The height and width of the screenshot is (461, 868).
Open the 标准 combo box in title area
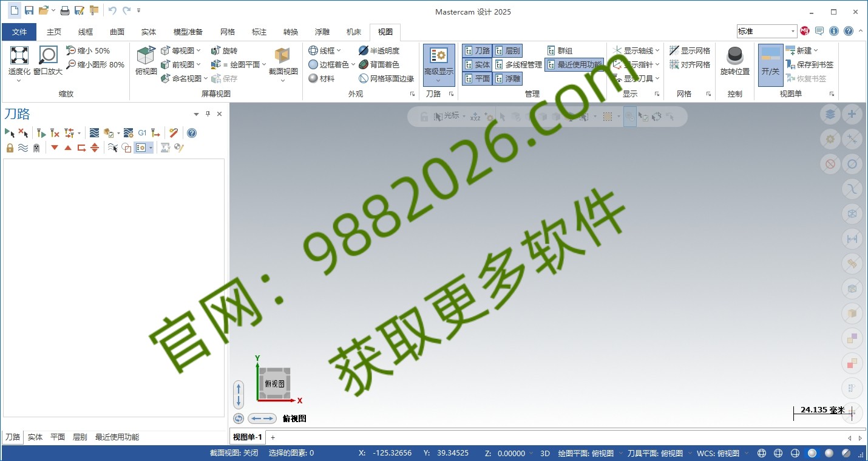(767, 31)
